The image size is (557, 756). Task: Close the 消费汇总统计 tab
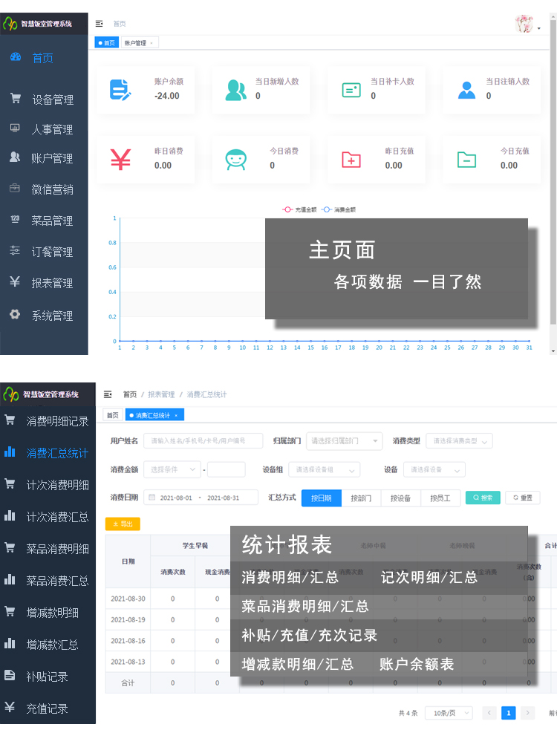(177, 415)
